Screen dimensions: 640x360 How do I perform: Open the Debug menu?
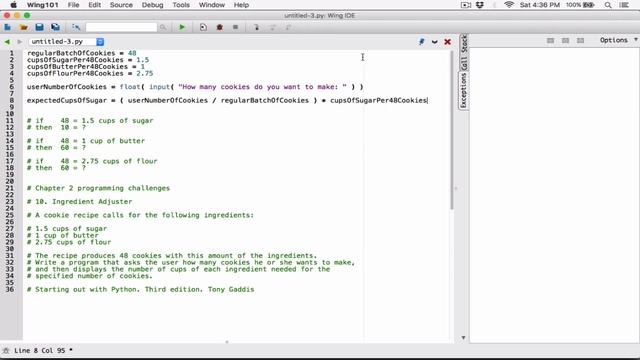click(152, 5)
